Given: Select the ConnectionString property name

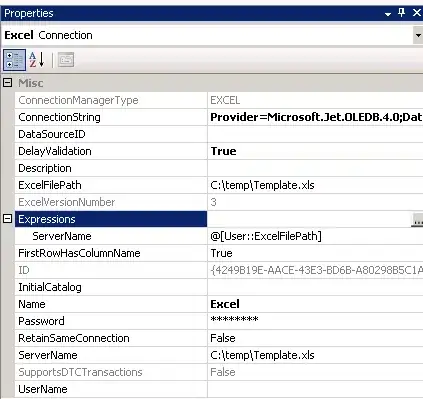Looking at the screenshot, I should (59, 117).
